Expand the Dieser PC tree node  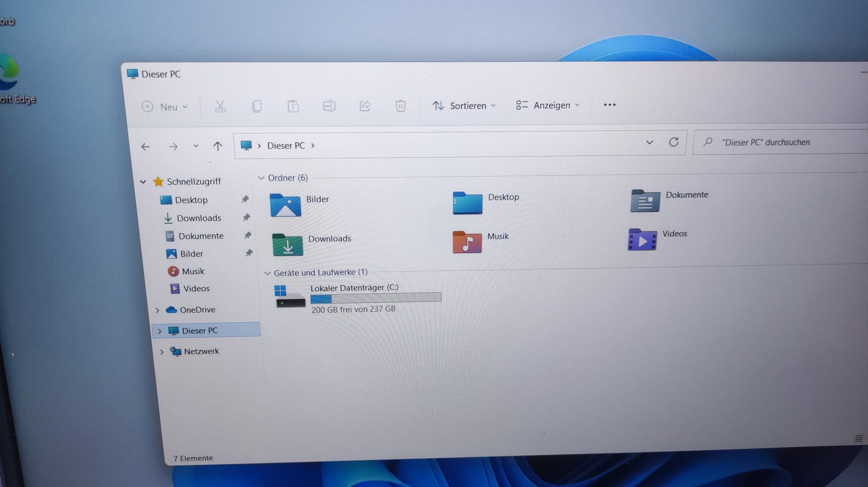[159, 331]
